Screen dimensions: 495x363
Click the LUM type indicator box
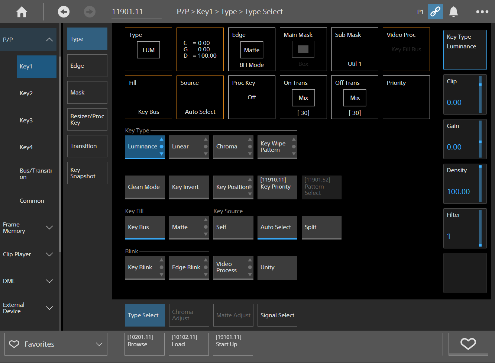tap(148, 50)
